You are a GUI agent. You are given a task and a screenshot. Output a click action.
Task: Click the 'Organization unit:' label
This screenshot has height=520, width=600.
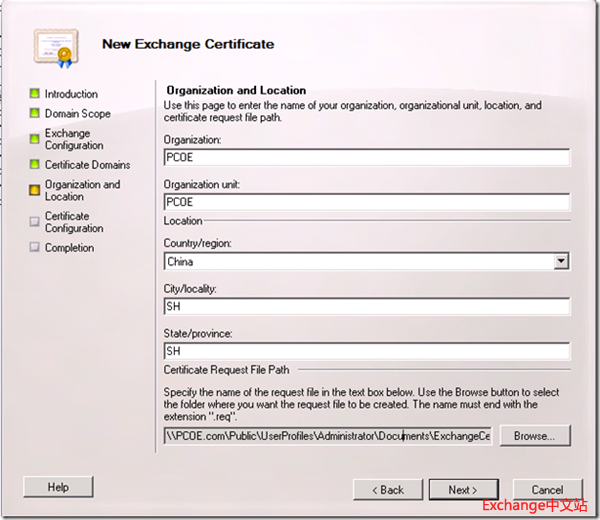click(x=202, y=184)
